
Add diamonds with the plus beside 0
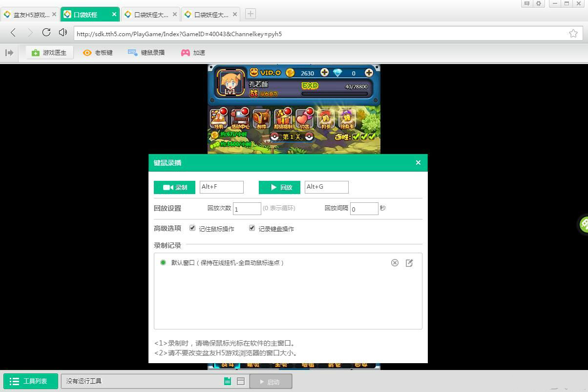click(369, 73)
